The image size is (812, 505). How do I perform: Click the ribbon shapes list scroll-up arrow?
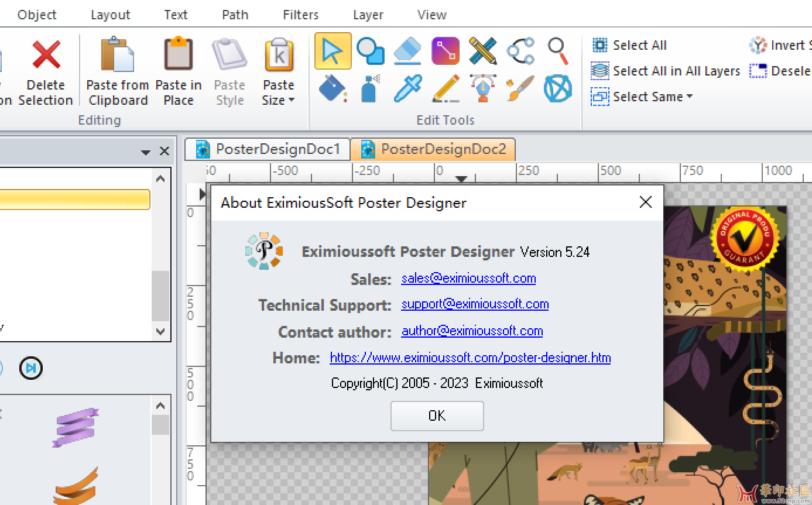(161, 405)
